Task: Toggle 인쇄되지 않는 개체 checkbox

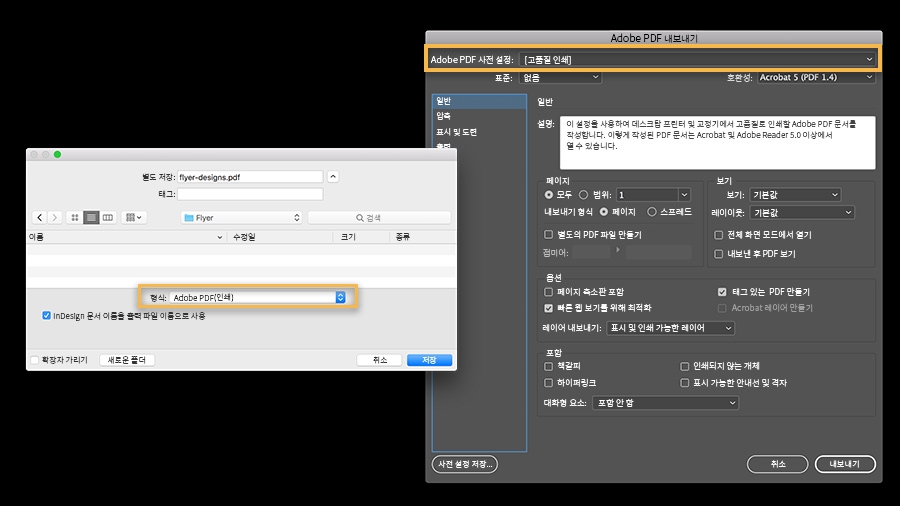Action: point(685,366)
